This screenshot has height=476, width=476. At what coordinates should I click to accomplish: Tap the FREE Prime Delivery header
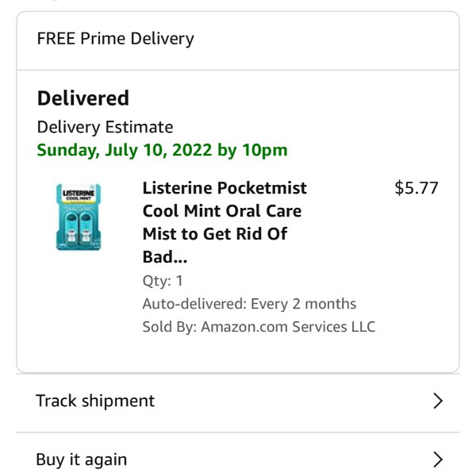(115, 39)
